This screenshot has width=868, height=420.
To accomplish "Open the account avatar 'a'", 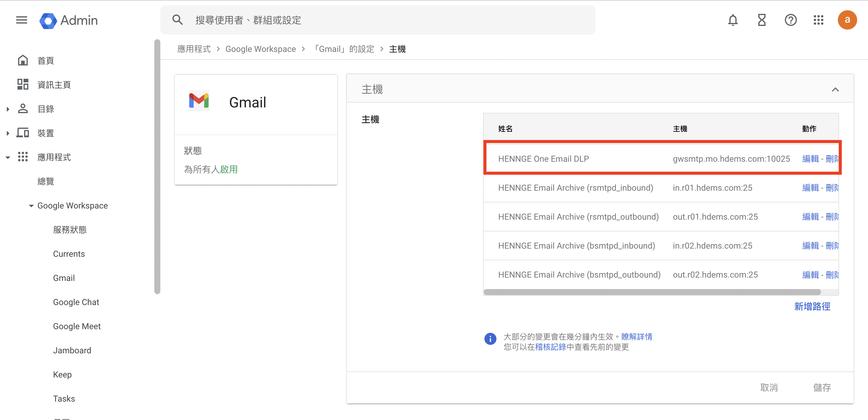I will coord(847,20).
